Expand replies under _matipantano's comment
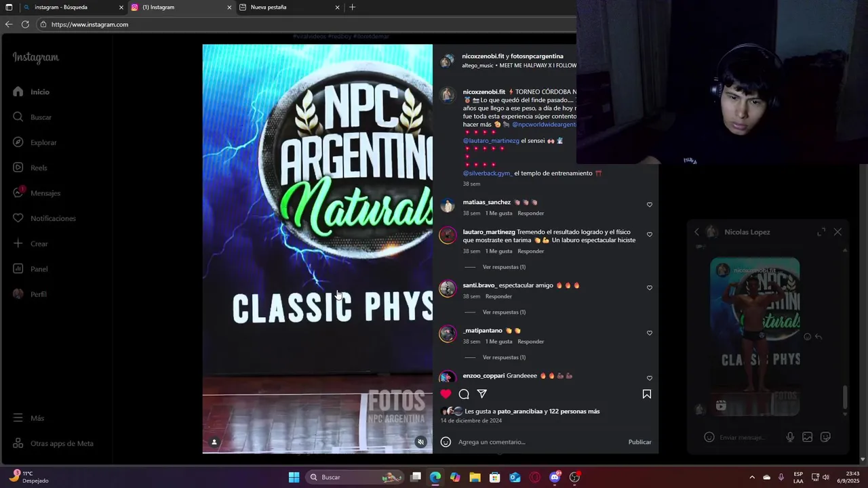 click(x=504, y=357)
